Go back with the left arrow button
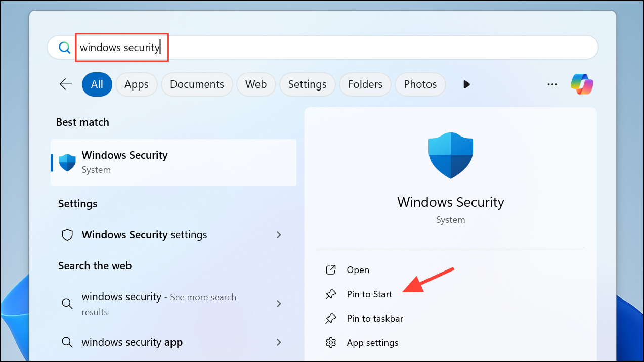This screenshot has height=362, width=644. (66, 84)
